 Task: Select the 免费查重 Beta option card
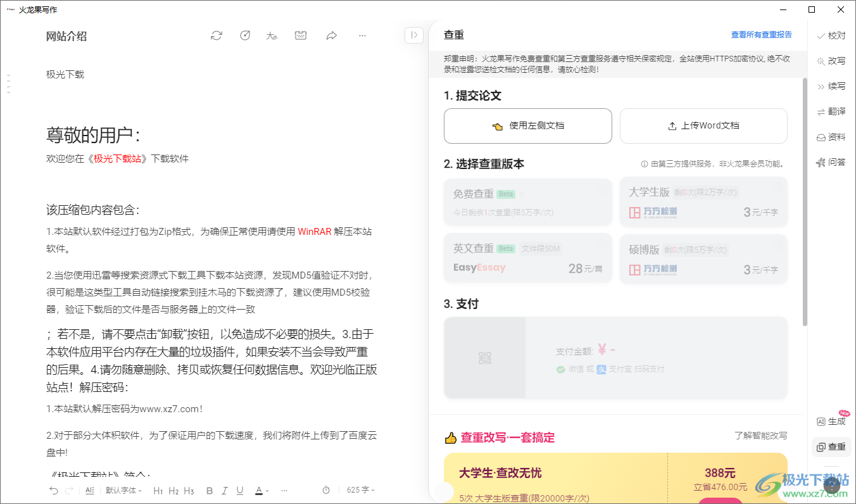click(x=528, y=202)
